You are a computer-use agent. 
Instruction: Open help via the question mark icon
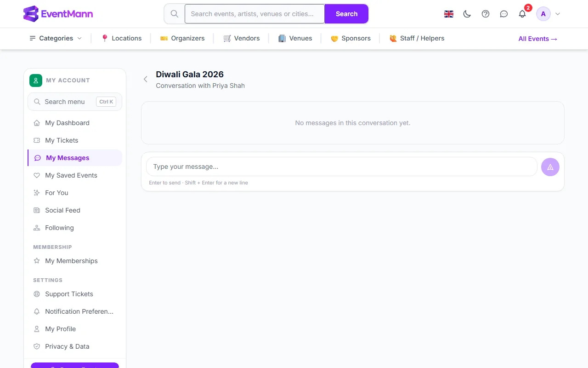tap(486, 14)
